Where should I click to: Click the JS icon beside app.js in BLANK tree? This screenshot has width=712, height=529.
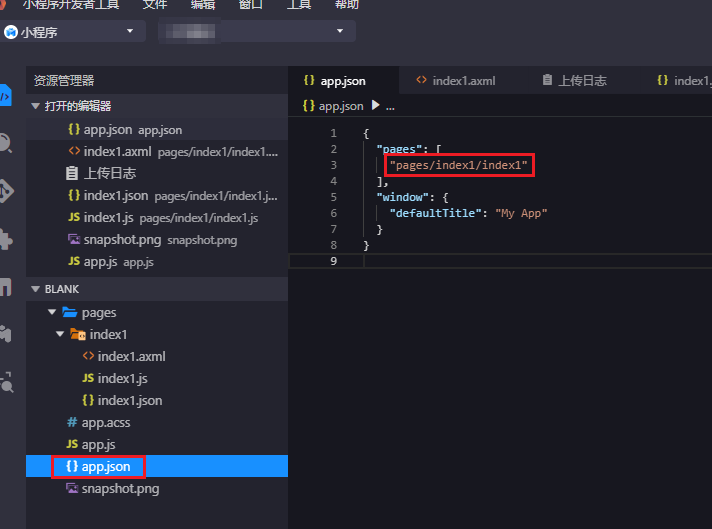(72, 444)
